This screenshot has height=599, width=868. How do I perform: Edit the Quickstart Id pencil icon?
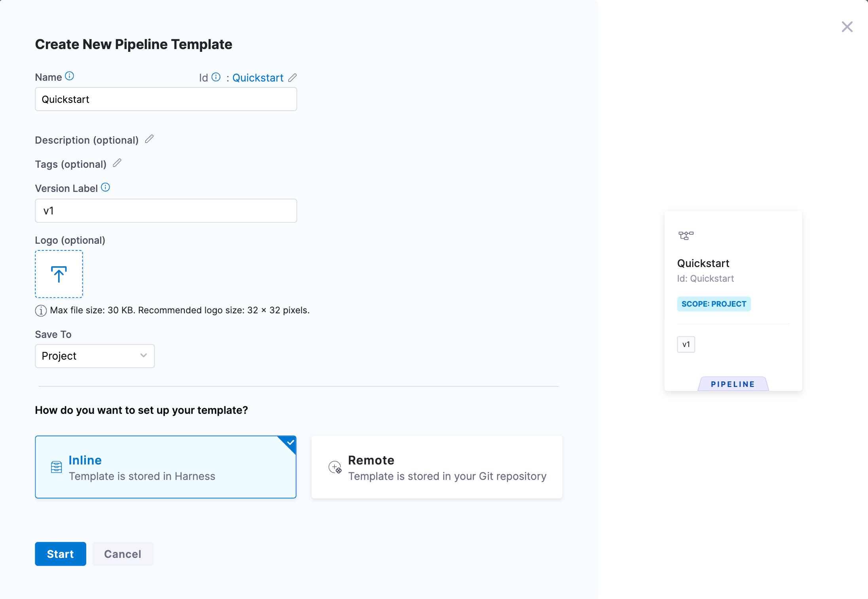click(x=292, y=78)
